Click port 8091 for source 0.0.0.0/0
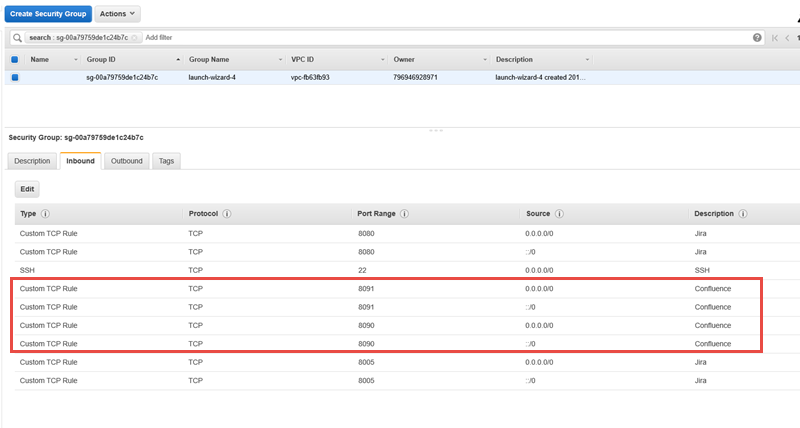 click(x=366, y=289)
